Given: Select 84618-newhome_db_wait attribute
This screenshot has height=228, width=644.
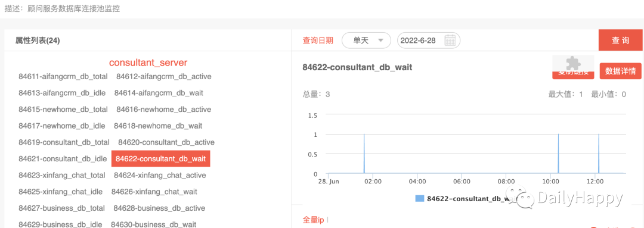Looking at the screenshot, I should 158,126.
